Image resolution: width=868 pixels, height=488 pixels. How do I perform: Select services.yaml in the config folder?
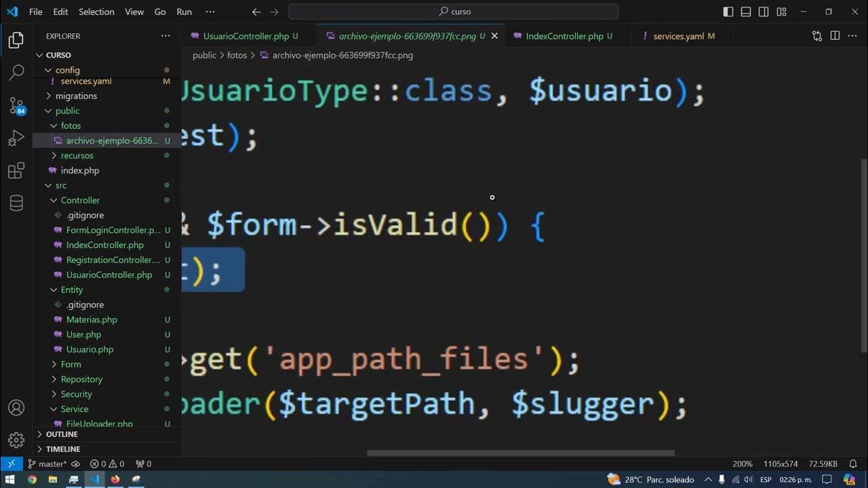pyautogui.click(x=85, y=81)
